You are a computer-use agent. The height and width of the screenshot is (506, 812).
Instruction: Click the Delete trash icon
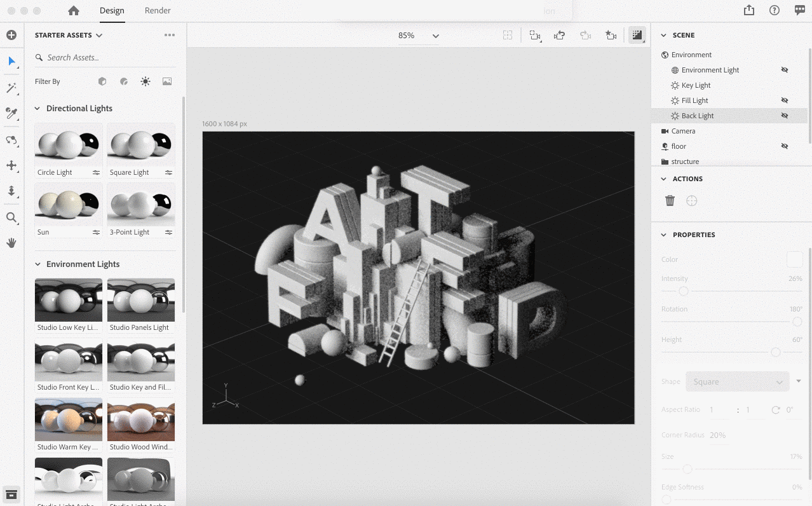click(670, 201)
